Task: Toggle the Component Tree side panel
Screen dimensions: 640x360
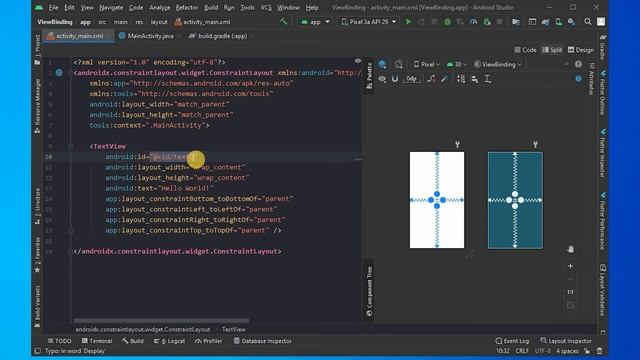Action: [x=369, y=291]
